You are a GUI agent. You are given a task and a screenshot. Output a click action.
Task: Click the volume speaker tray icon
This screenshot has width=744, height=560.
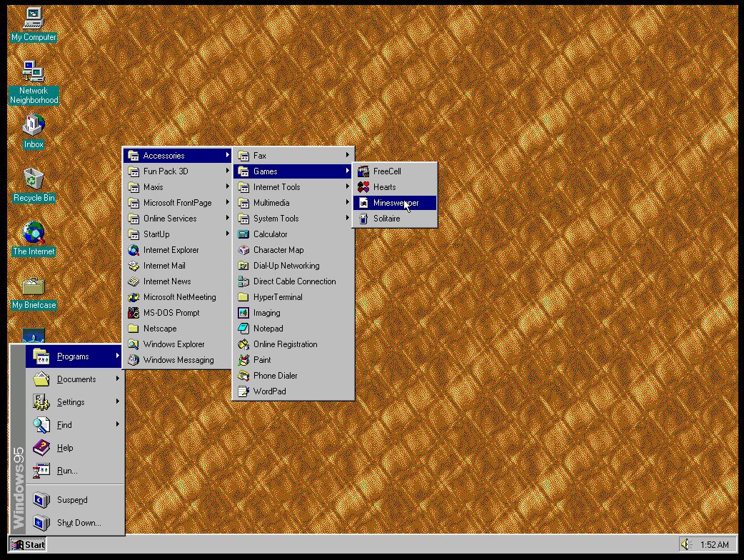tap(686, 544)
